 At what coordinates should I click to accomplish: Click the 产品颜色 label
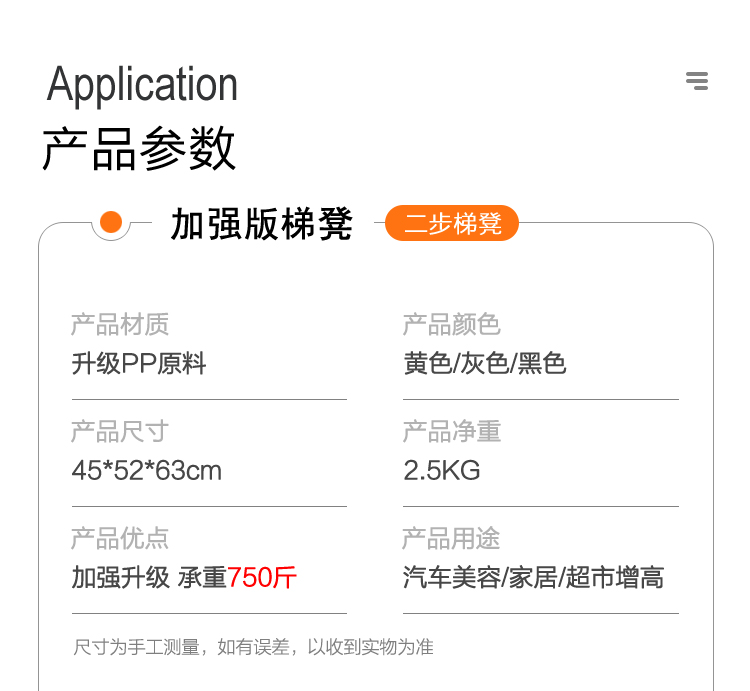tap(451, 324)
